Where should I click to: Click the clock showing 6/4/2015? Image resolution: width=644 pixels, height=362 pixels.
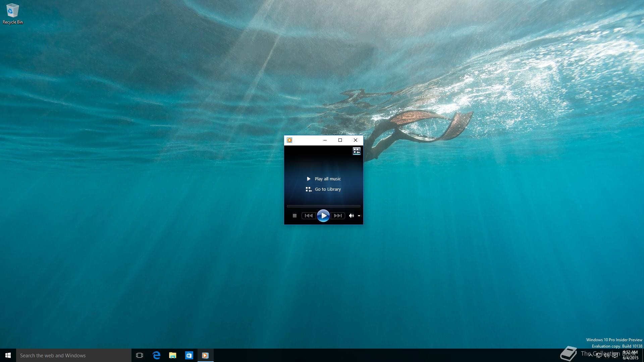coord(630,355)
